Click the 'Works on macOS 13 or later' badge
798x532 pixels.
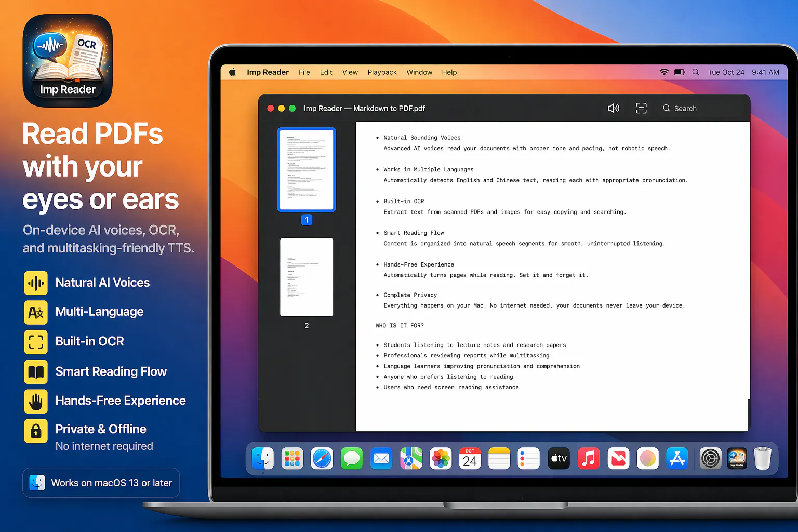tap(101, 483)
